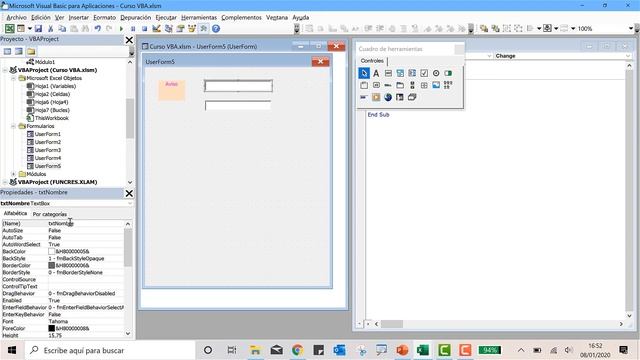Screen dimensions: 640x360
Task: Open the Depuración menu
Action: click(x=136, y=18)
